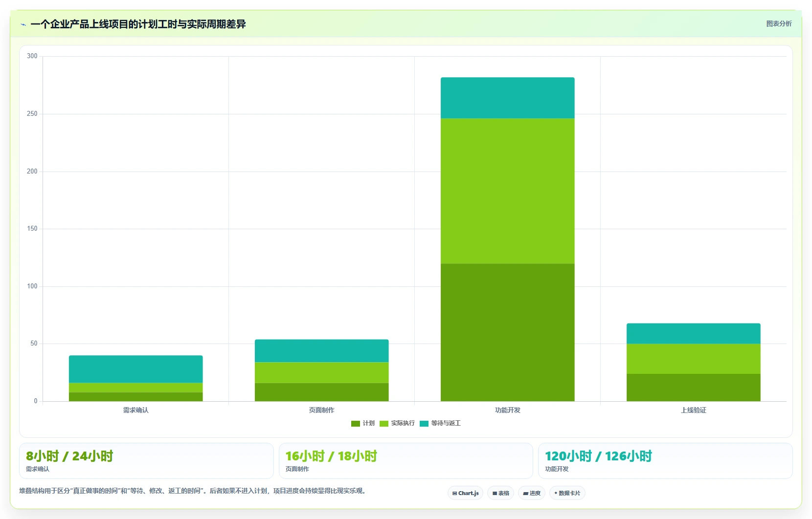Open the 16小时 / 18小时 data card
This screenshot has width=812, height=519.
406,461
